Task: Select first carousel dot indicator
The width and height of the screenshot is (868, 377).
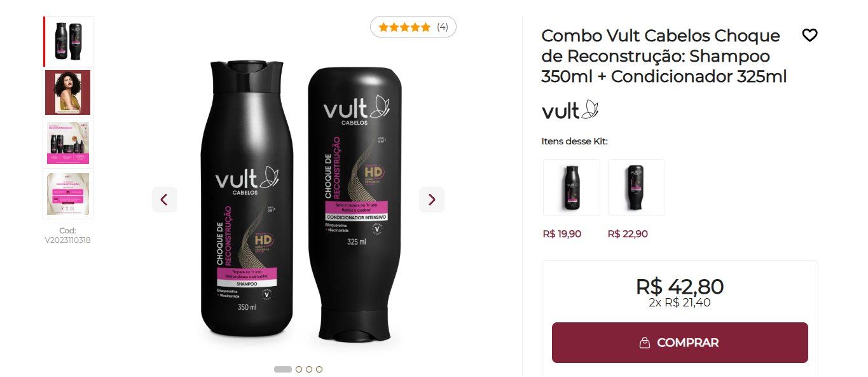Action: (x=283, y=369)
